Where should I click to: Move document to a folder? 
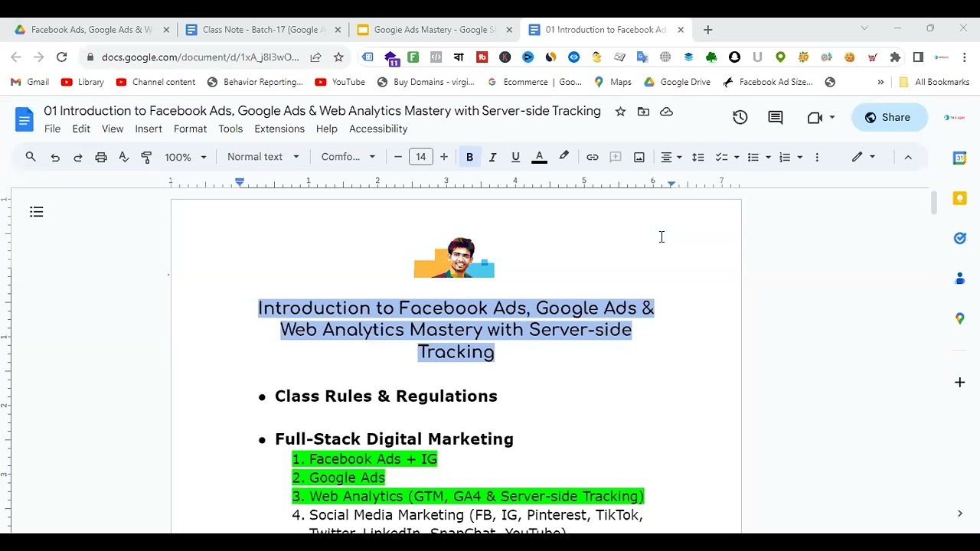[x=644, y=112]
